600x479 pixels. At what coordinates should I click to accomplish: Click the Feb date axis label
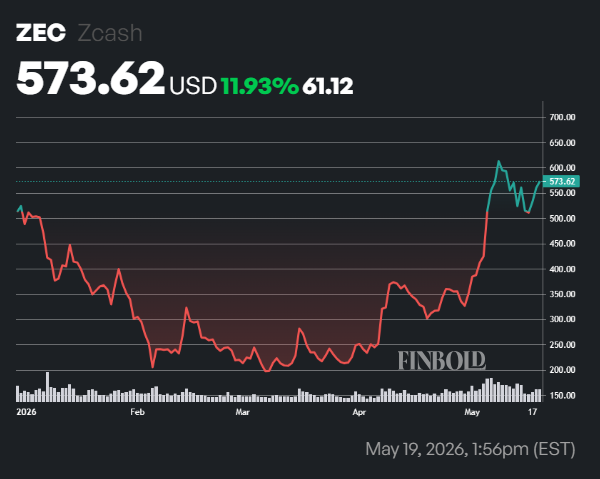137,412
